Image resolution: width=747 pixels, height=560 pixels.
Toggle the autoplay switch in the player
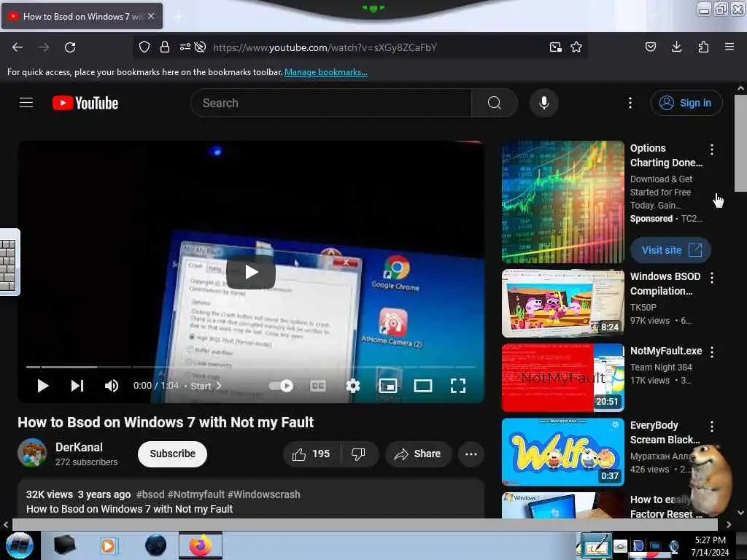click(x=281, y=386)
